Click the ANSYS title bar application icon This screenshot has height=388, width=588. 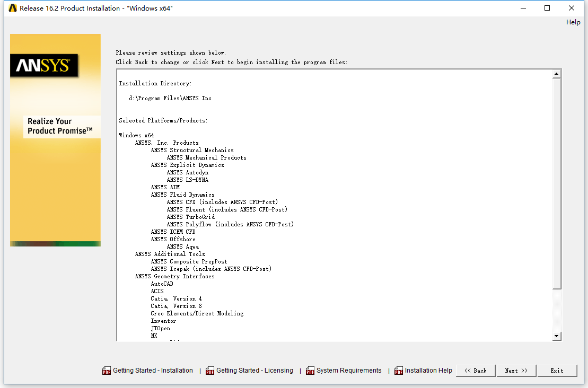click(13, 8)
